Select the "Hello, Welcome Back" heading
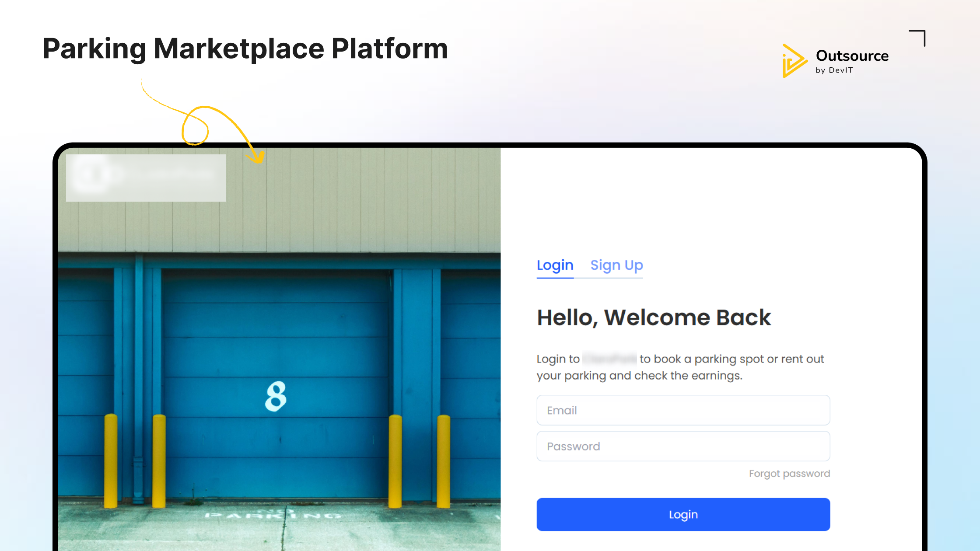This screenshot has height=551, width=980. pyautogui.click(x=654, y=317)
